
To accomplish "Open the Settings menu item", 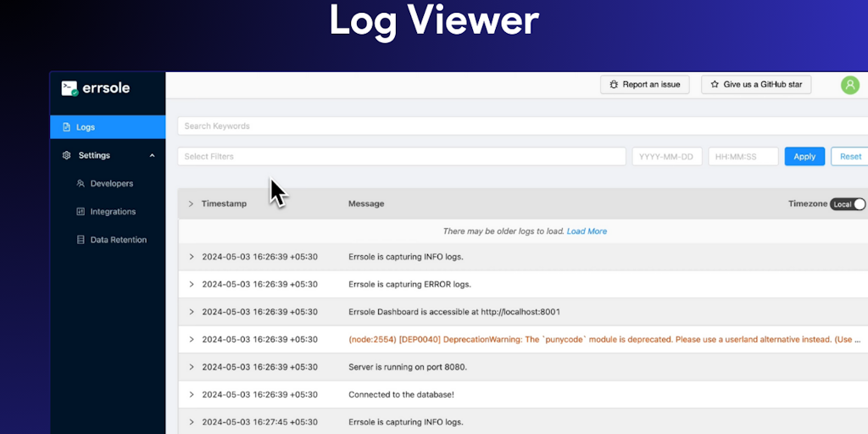I will pyautogui.click(x=108, y=156).
